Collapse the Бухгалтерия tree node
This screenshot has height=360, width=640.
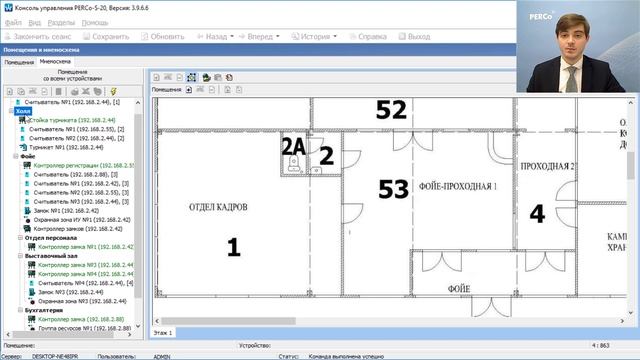20,310
